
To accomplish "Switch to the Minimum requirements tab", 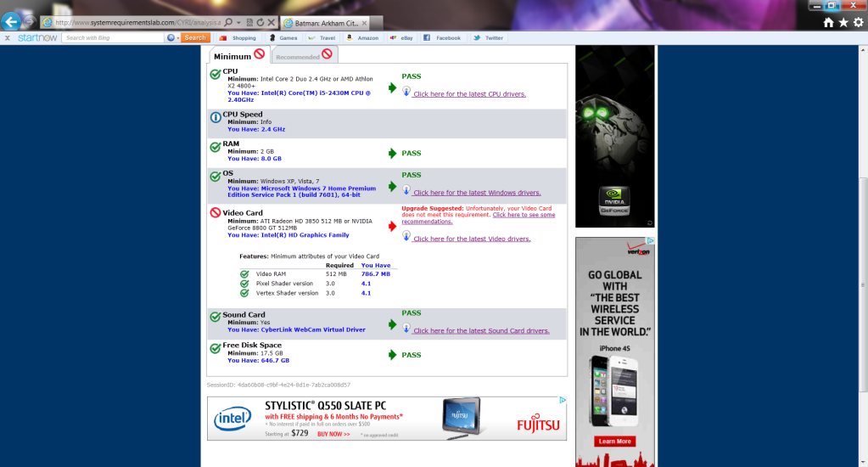I will point(238,55).
